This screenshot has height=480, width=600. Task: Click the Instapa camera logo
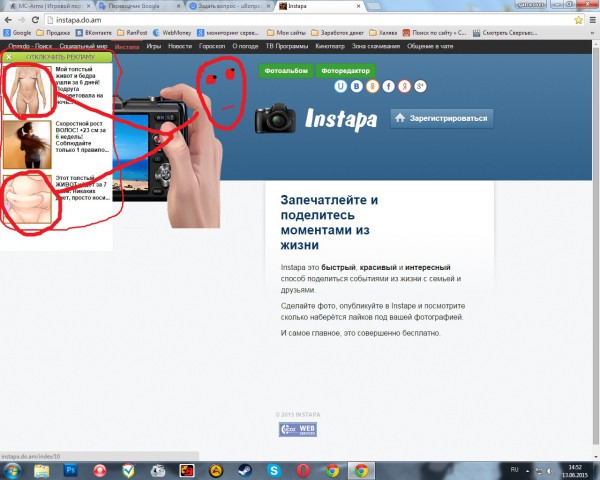click(x=275, y=118)
